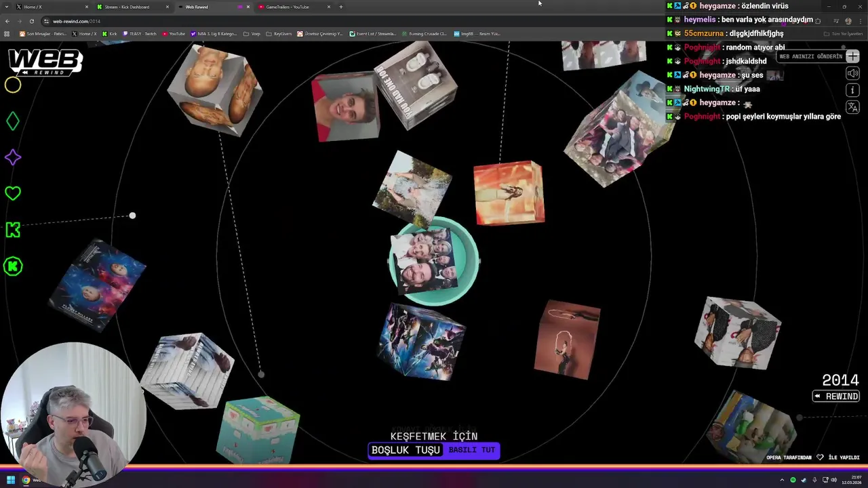Click the plus button to submit memory

(852, 56)
